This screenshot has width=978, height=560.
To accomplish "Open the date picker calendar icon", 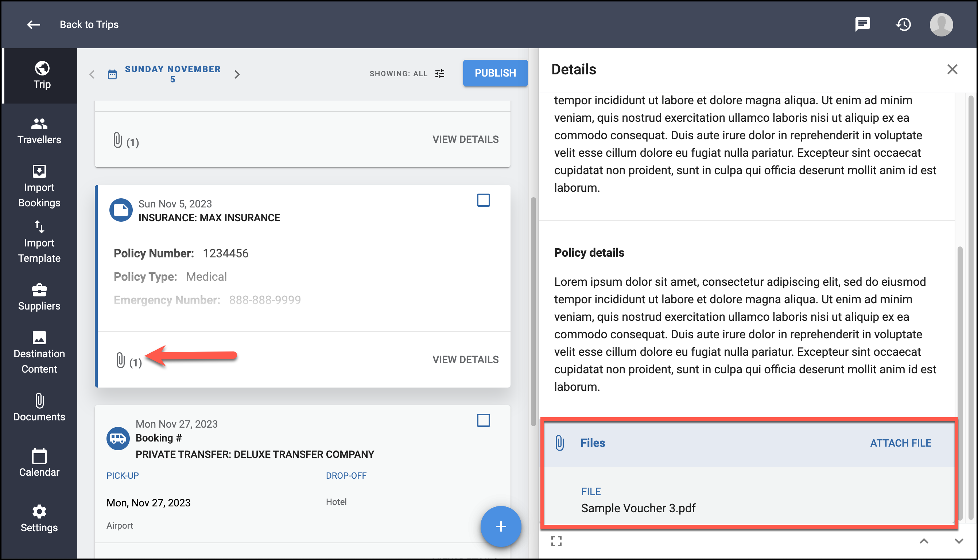I will coord(112,74).
